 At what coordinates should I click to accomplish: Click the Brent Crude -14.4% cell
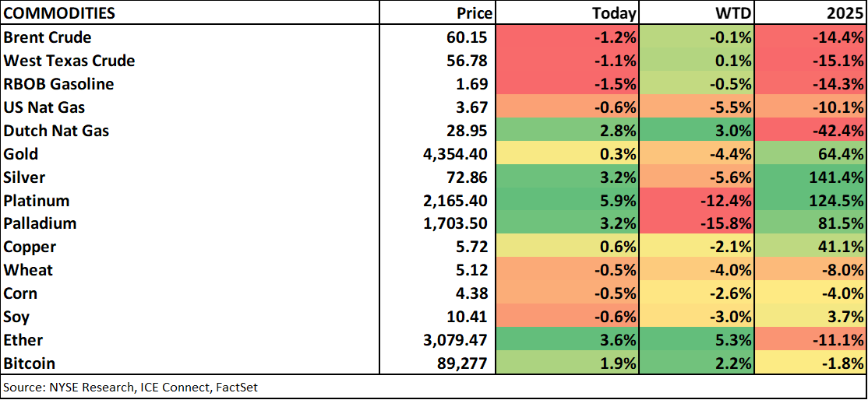[810, 37]
